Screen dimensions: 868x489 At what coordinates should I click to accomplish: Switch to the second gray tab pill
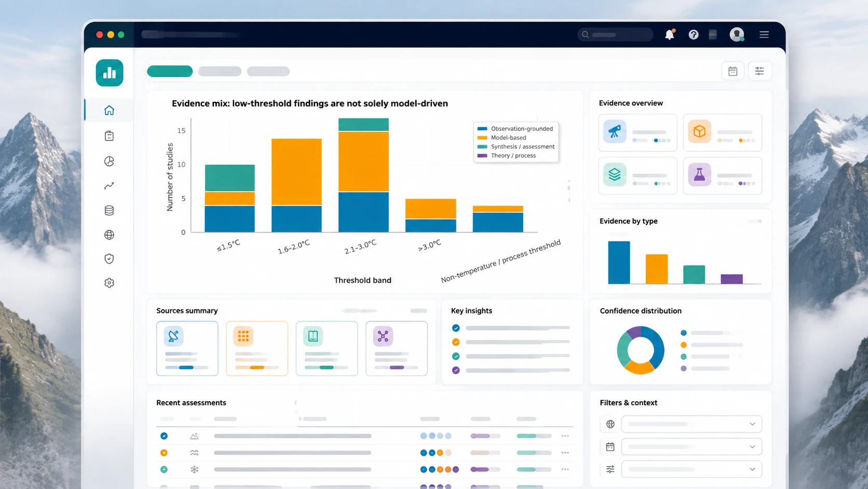[x=268, y=71]
